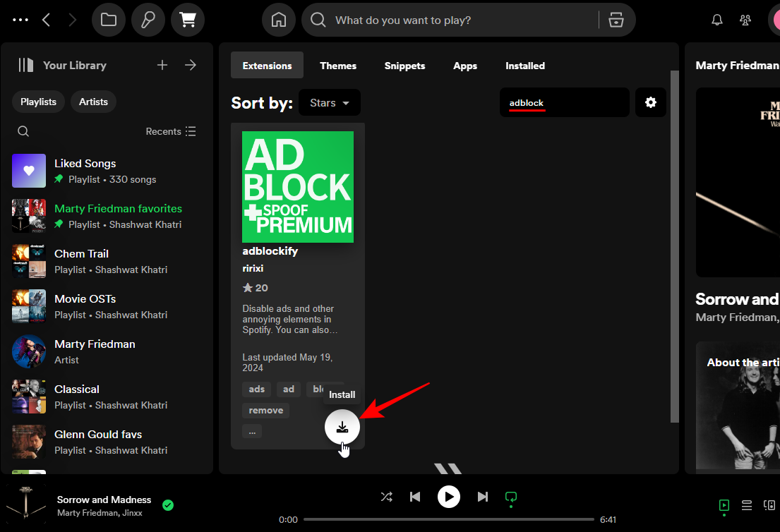The image size is (780, 532).
Task: Expand Your Library with arrow button
Action: [191, 65]
